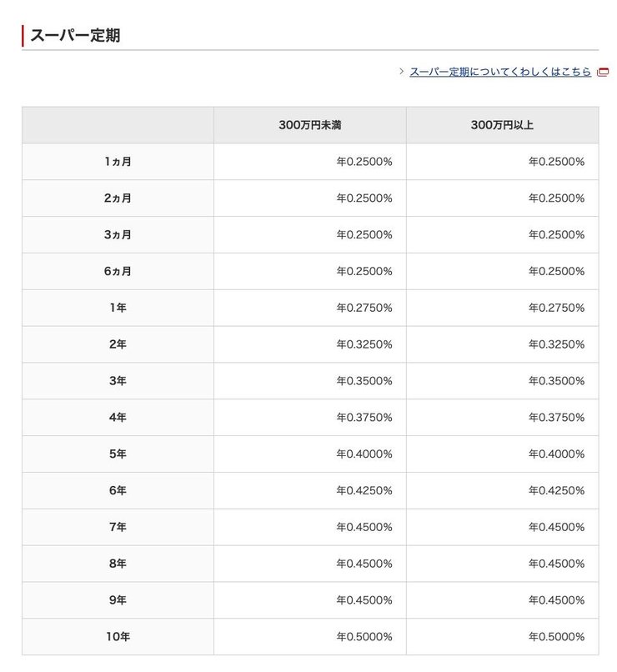617x672 pixels.
Task: Click the 年0.2500% rate in the 2ヵ月 row
Action: pyautogui.click(x=364, y=198)
